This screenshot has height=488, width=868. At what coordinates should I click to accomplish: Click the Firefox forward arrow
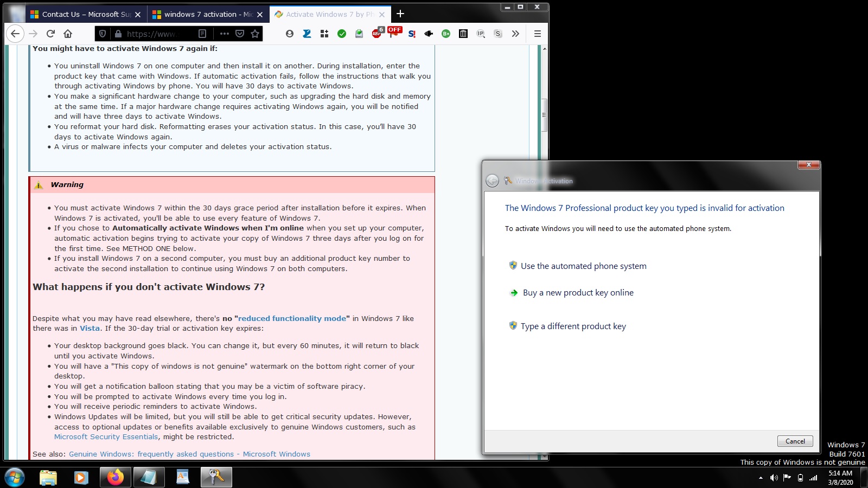click(33, 34)
